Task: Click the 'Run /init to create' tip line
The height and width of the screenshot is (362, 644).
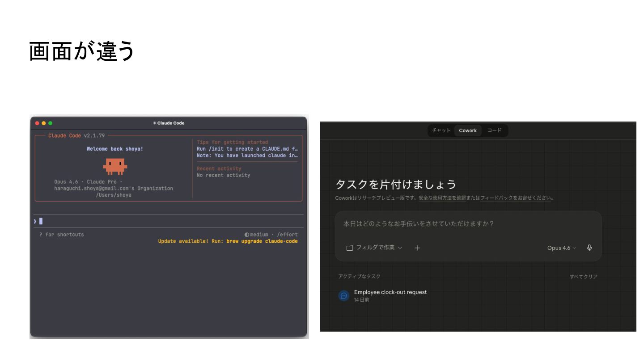Action: pyautogui.click(x=247, y=149)
